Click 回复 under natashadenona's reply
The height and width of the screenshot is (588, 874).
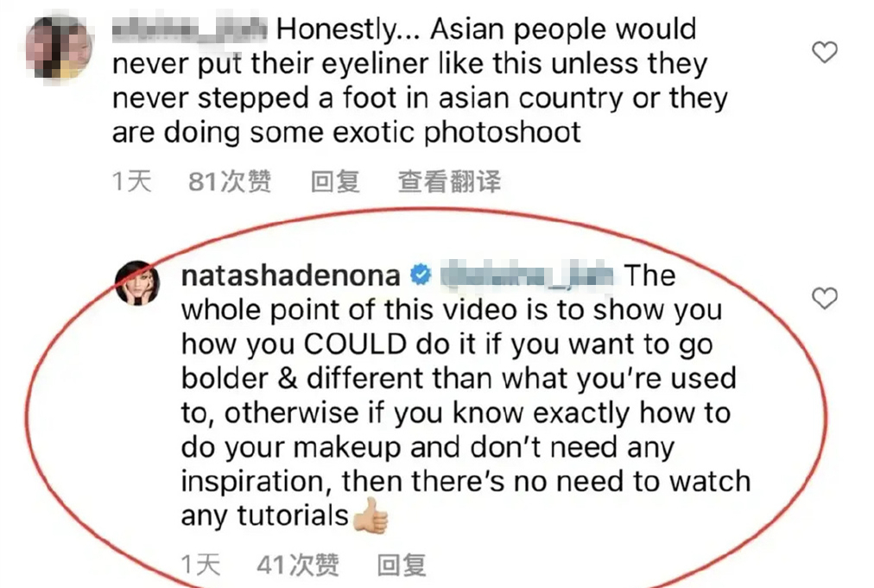(x=402, y=566)
